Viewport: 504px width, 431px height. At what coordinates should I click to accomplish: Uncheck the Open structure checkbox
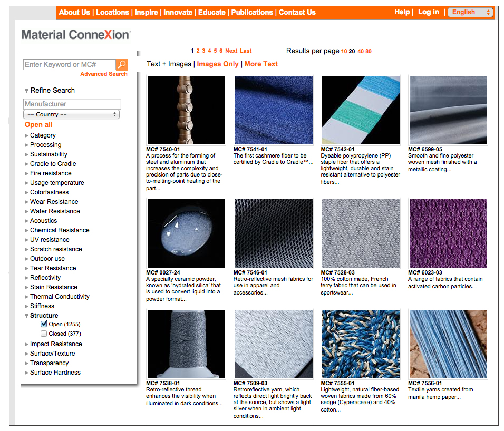tap(44, 324)
